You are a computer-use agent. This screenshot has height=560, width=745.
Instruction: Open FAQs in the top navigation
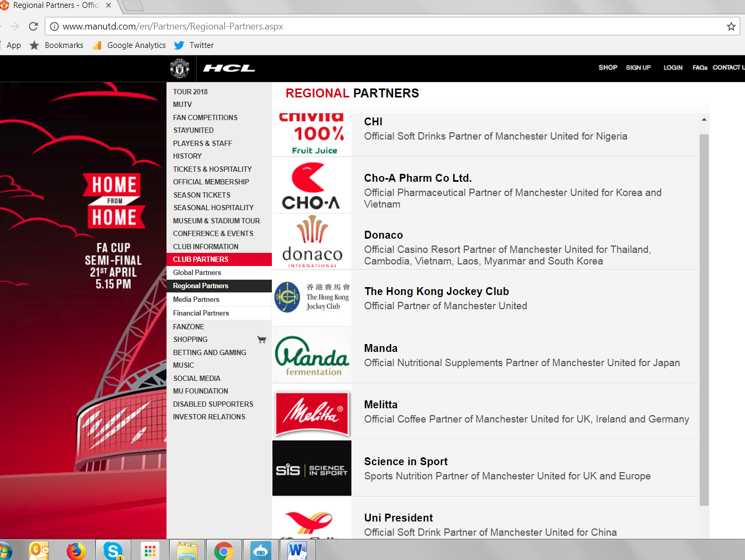700,67
